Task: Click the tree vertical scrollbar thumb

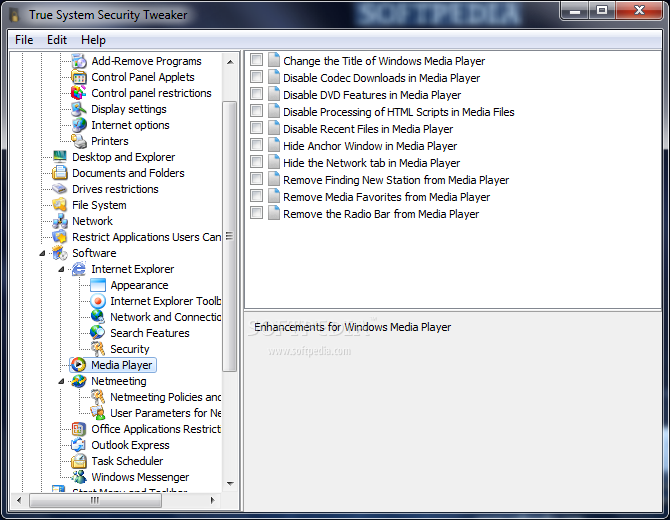Action: click(x=230, y=236)
